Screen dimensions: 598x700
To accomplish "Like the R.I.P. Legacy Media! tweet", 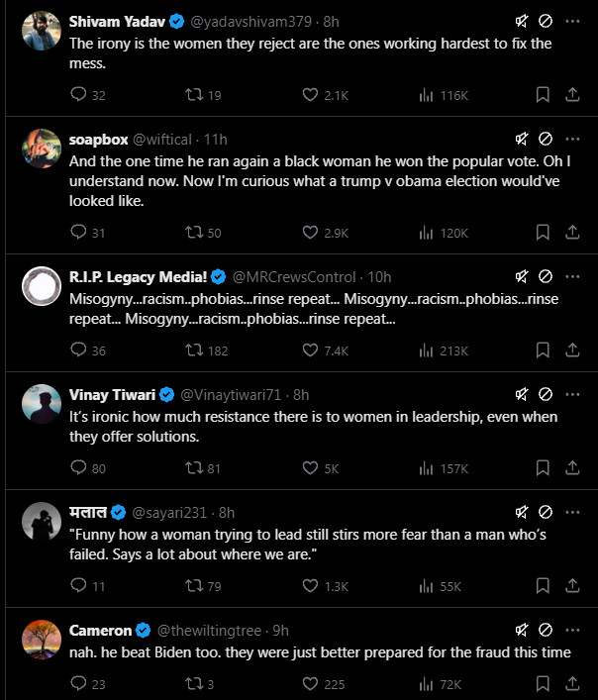I will click(x=310, y=350).
